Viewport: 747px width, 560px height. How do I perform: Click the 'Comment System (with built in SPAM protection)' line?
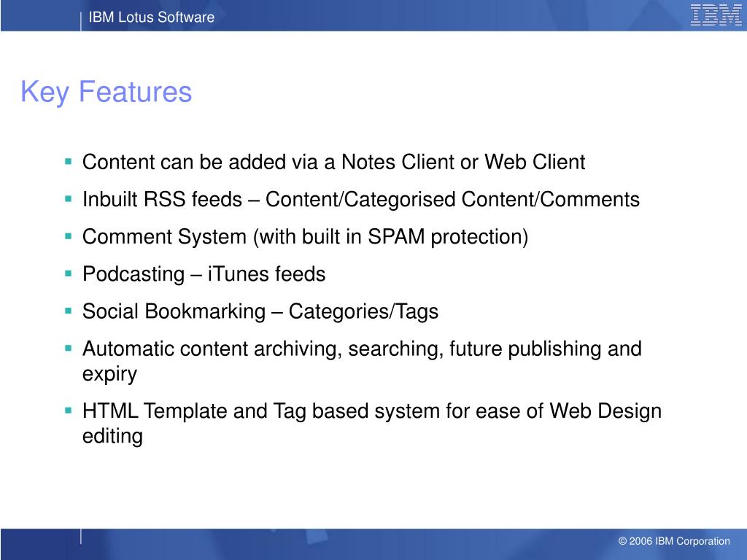tap(306, 237)
